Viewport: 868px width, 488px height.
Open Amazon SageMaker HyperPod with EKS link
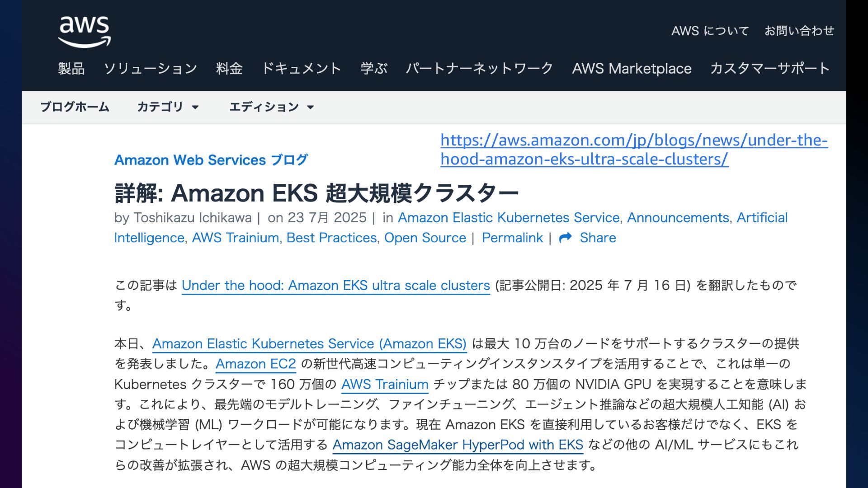(458, 445)
